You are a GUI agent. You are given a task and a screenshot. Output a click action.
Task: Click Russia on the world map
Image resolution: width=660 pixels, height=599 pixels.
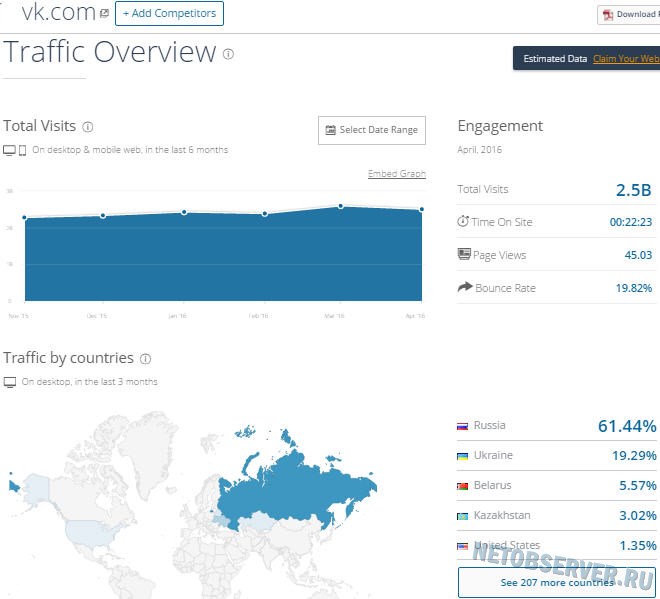pos(295,488)
